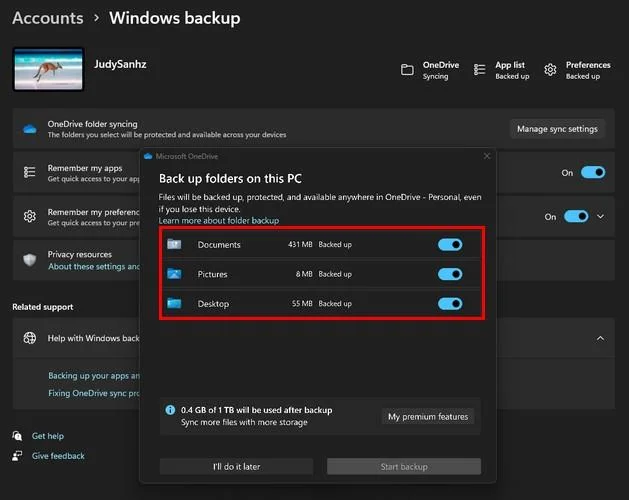Click the JudySanhz kangaroo profile picture
This screenshot has height=500, width=629.
[x=49, y=69]
